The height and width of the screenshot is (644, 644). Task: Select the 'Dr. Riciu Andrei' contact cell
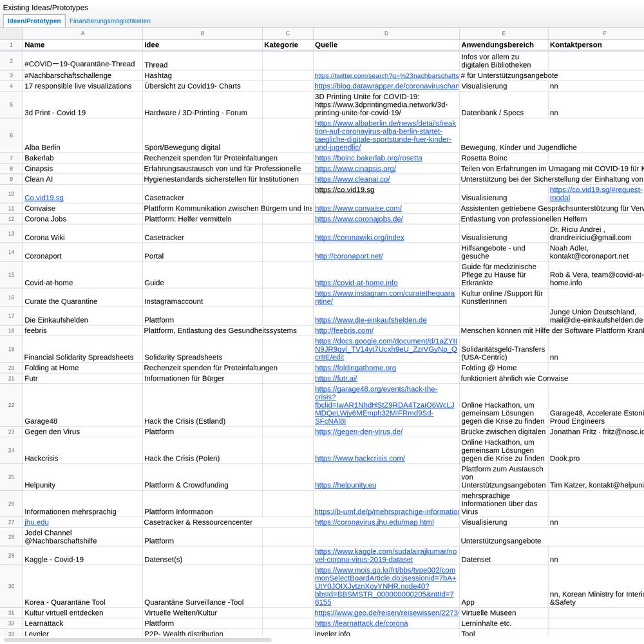pyautogui.click(x=596, y=234)
